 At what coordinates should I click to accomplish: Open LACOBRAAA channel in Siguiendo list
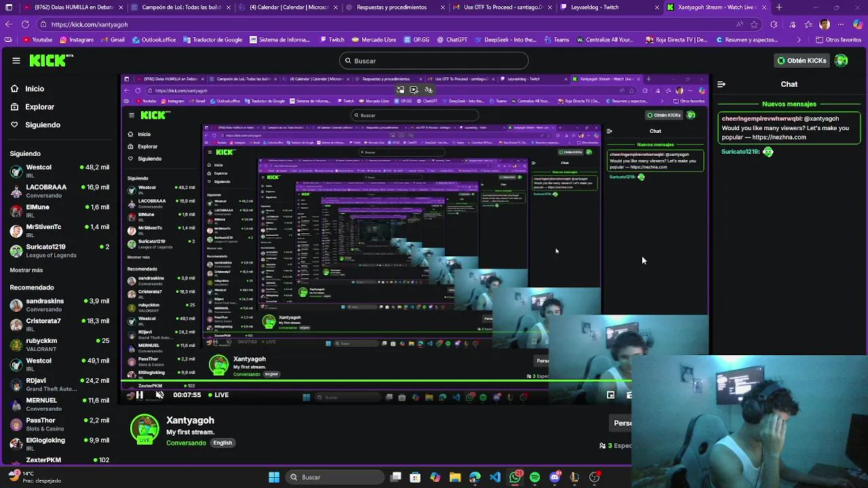pyautogui.click(x=60, y=190)
